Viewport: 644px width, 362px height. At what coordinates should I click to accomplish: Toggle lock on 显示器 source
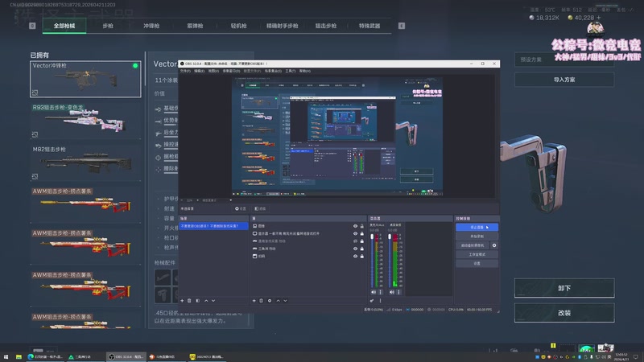tap(361, 233)
